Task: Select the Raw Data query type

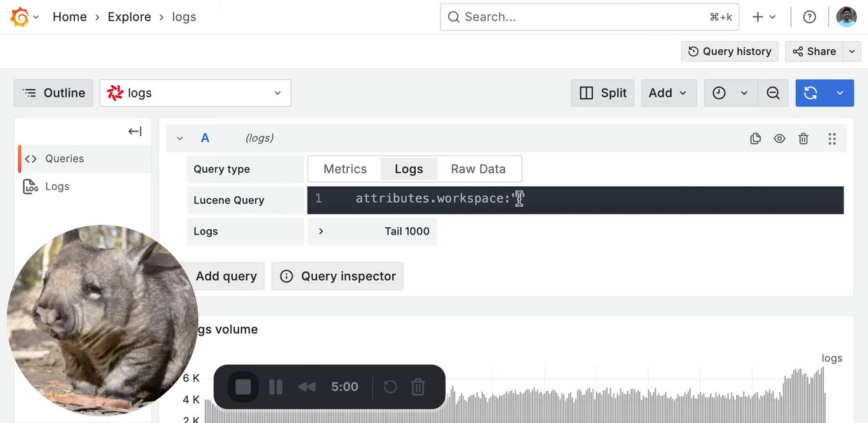Action: click(x=478, y=169)
